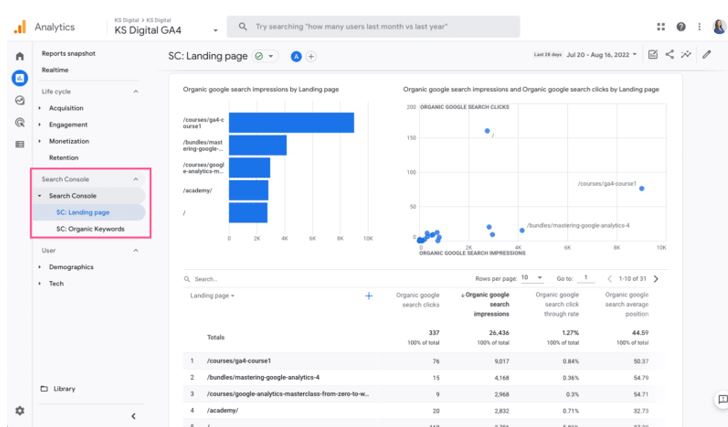Go to previous page of table rows
The height and width of the screenshot is (427, 728).
coord(610,279)
